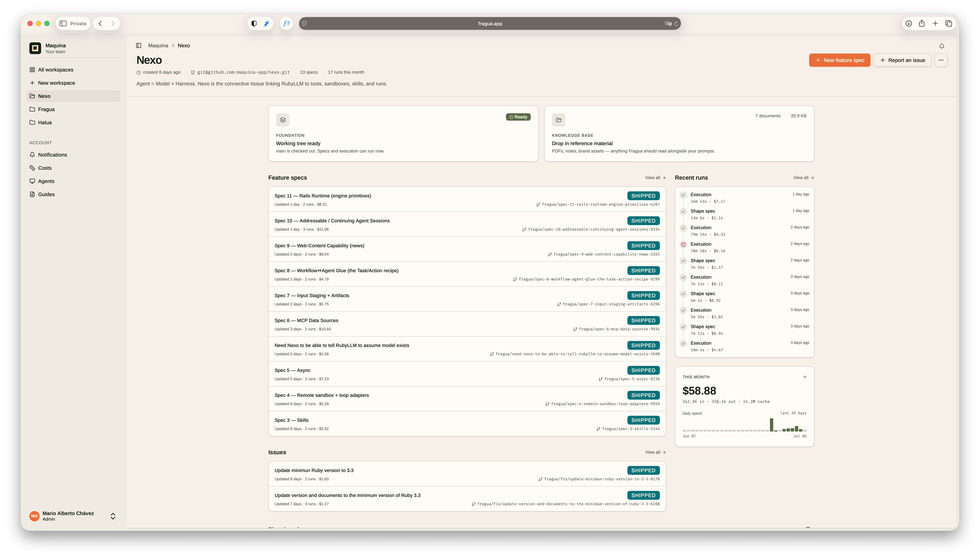The height and width of the screenshot is (558, 980).
Task: Click the SHIPPED badge for Spec 11
Action: click(643, 196)
